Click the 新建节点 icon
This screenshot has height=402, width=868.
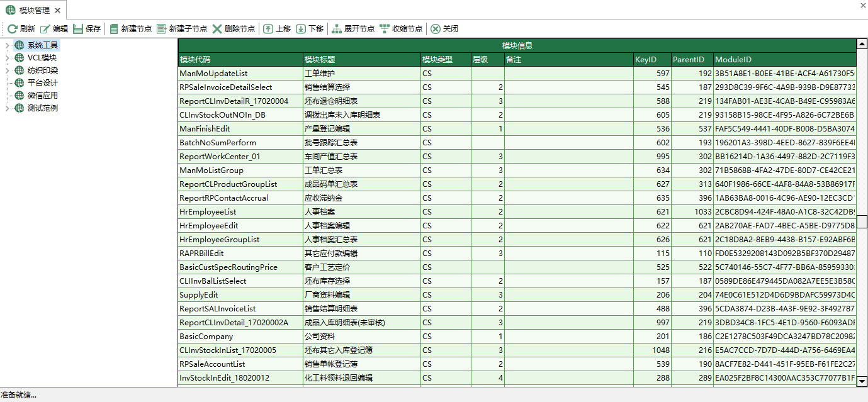point(114,29)
